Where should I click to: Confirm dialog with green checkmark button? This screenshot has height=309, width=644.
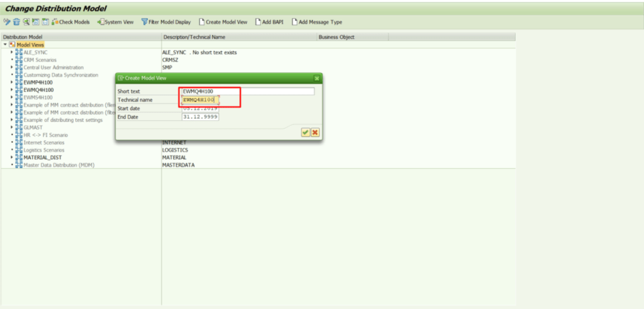pos(305,132)
